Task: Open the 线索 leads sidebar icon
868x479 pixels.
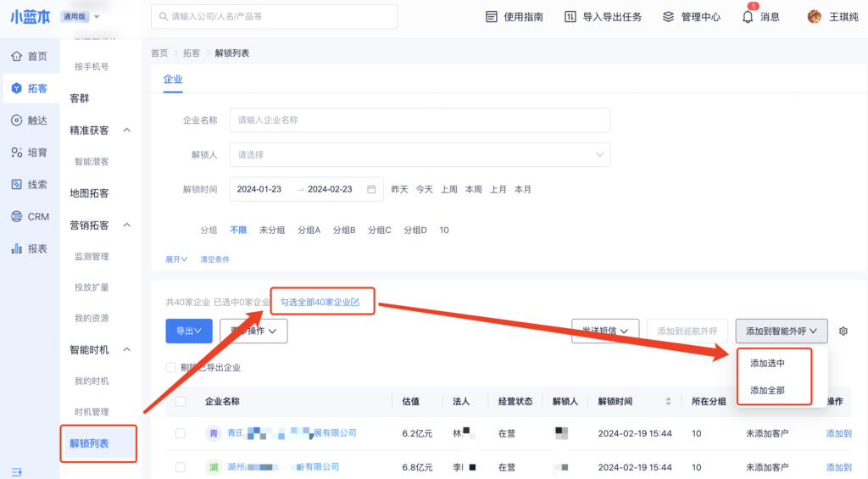Action: pyautogui.click(x=16, y=184)
